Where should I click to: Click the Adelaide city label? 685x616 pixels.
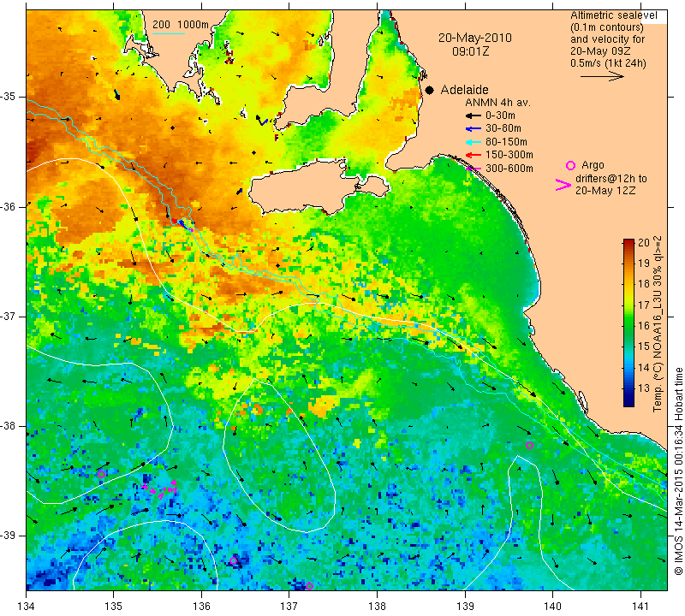[x=464, y=90]
